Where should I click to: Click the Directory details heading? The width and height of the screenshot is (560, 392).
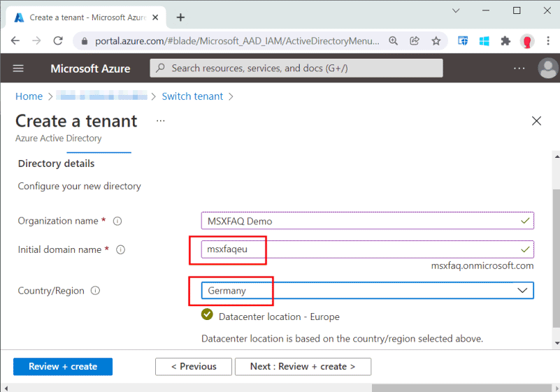(56, 164)
